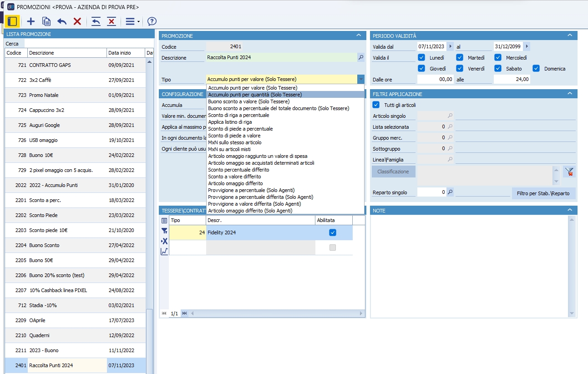Screen dimensions: 588x374
Task: Sort promotions by Data inizio column header
Action: point(126,53)
